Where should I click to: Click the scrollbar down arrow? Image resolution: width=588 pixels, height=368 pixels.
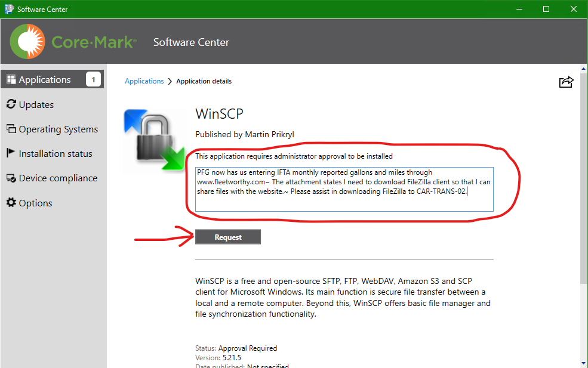(583, 363)
